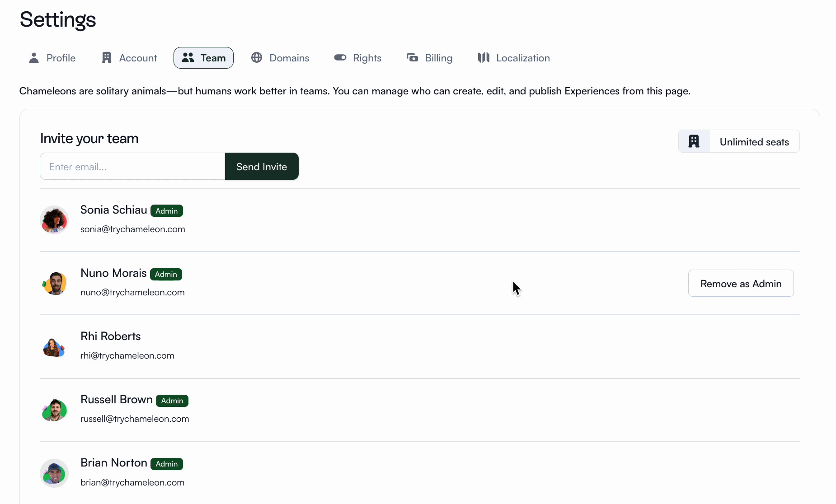
Task: Click Sonia Schiau's profile picture
Action: point(54,220)
